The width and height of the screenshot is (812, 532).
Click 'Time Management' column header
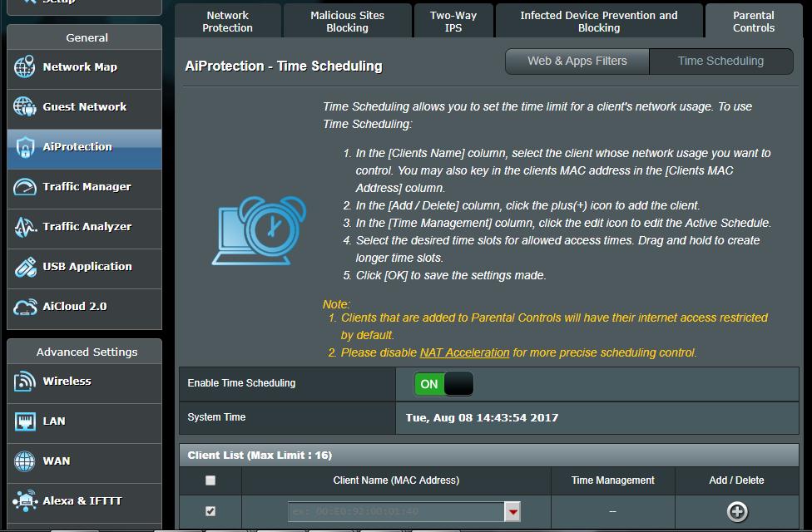[x=612, y=480]
